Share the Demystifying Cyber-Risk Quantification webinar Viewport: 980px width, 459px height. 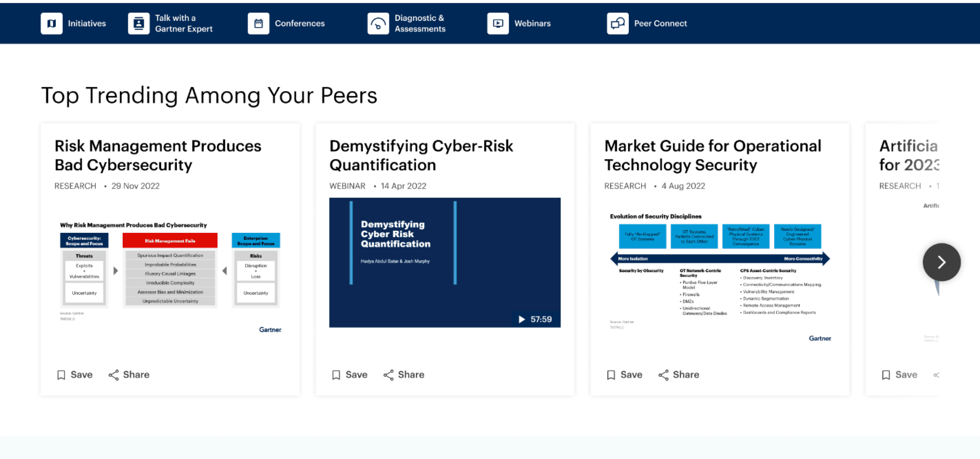point(404,375)
